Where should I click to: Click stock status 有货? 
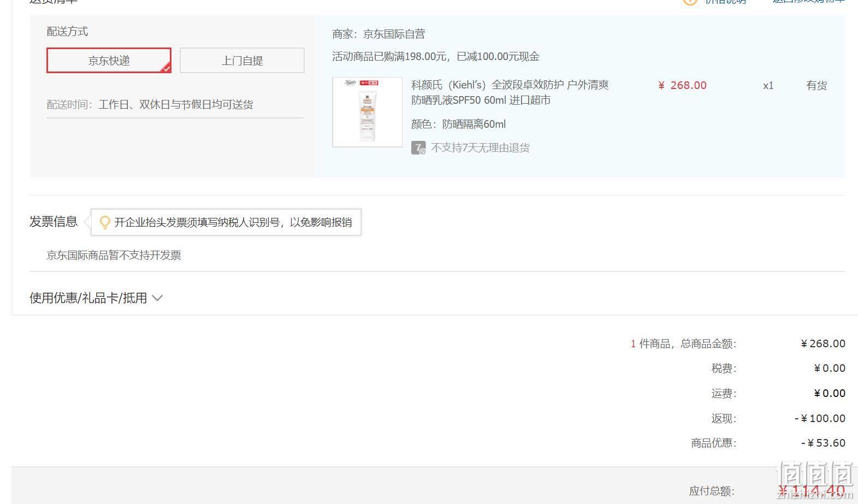[816, 85]
